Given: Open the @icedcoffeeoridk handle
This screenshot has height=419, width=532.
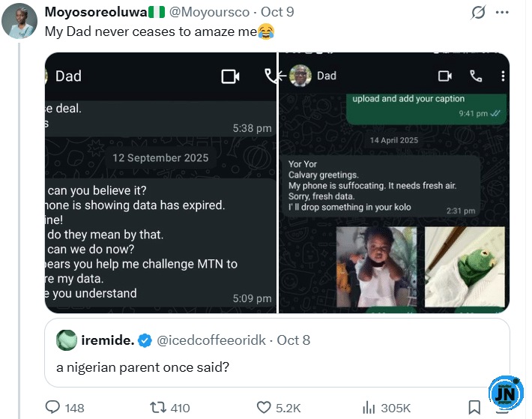Looking at the screenshot, I should (x=214, y=340).
